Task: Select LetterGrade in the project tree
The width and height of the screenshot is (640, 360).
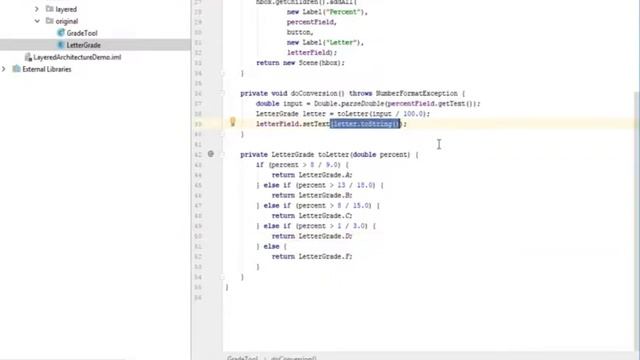Action: click(83, 45)
